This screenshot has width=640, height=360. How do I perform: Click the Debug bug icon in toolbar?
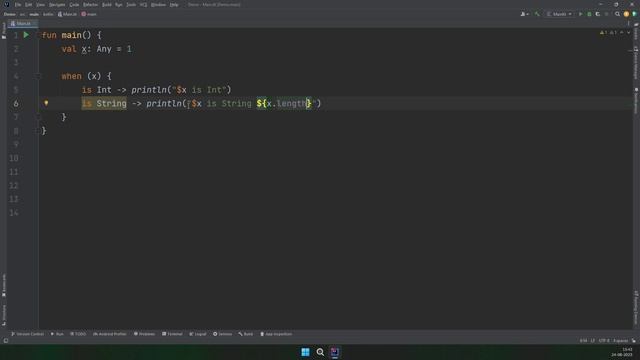click(589, 14)
